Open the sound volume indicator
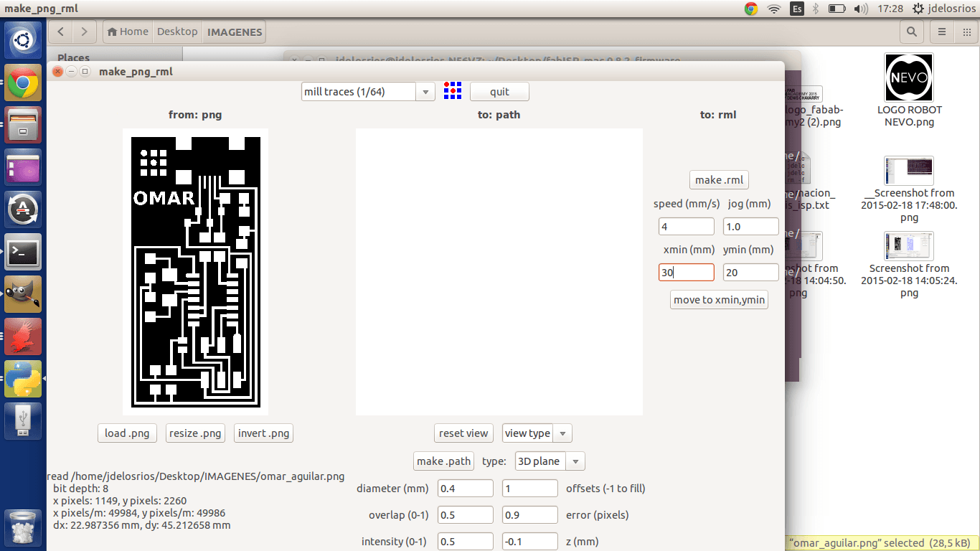The height and width of the screenshot is (551, 980). tap(859, 9)
